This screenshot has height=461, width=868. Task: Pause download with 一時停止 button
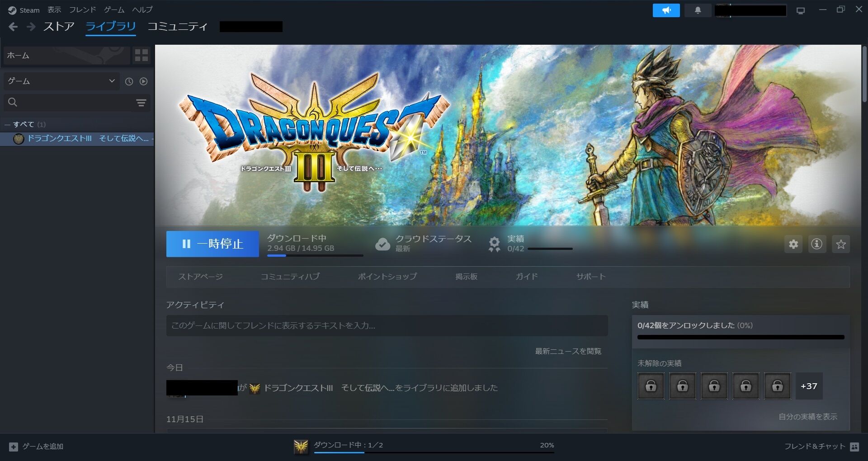click(x=212, y=244)
